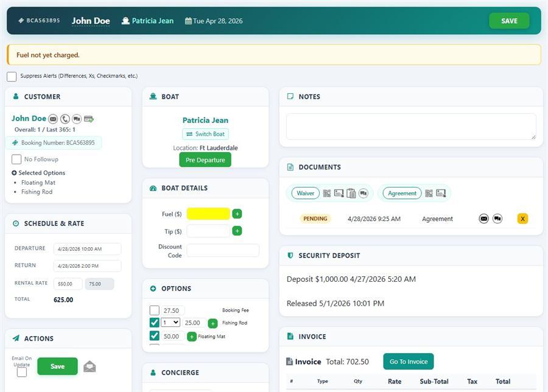This screenshot has width=548, height=392.
Task: Click the Rate column header in invoice
Action: click(x=395, y=382)
